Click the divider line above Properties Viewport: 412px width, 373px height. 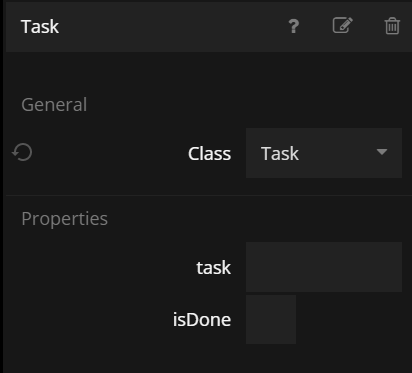pyautogui.click(x=209, y=196)
